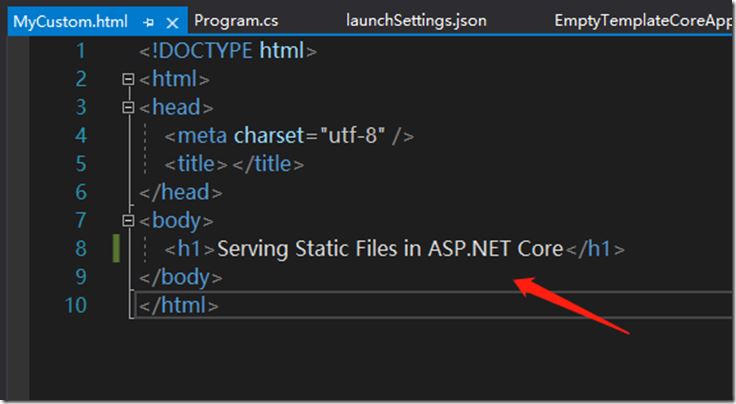Pin the MyCustom.html tab

pos(148,21)
